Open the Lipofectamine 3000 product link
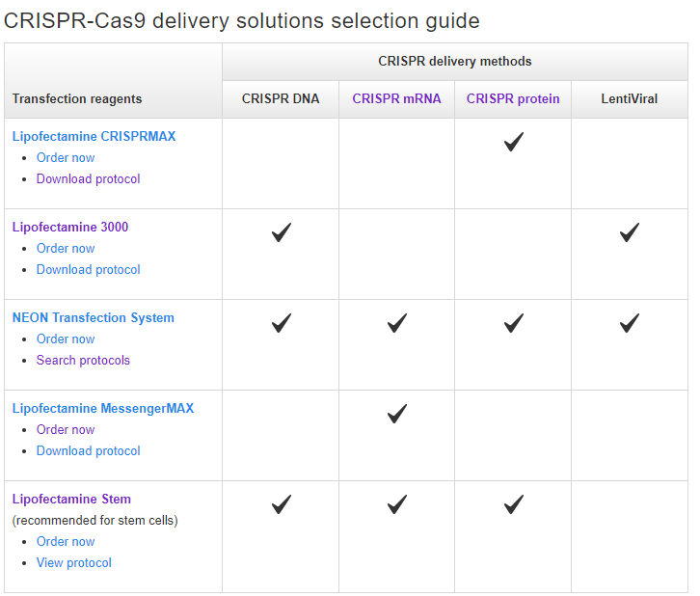 [69, 227]
